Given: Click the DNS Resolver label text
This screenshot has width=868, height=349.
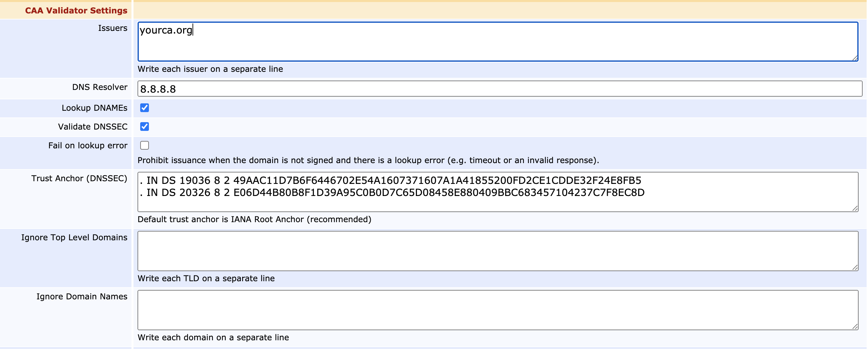Looking at the screenshot, I should 100,87.
